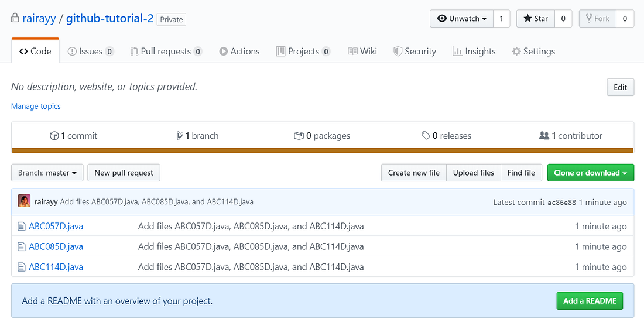This screenshot has height=329, width=644.
Task: Click the fork count 0
Action: [x=625, y=19]
